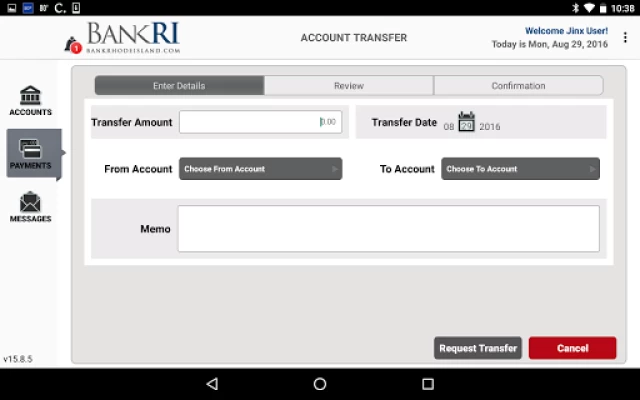Viewport: 640px width, 400px height.
Task: Open the three-dot overflow menu
Action: click(625, 38)
